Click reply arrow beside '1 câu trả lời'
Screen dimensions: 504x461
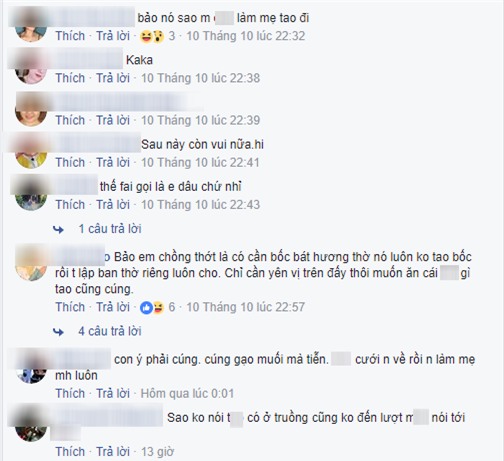(x=59, y=229)
